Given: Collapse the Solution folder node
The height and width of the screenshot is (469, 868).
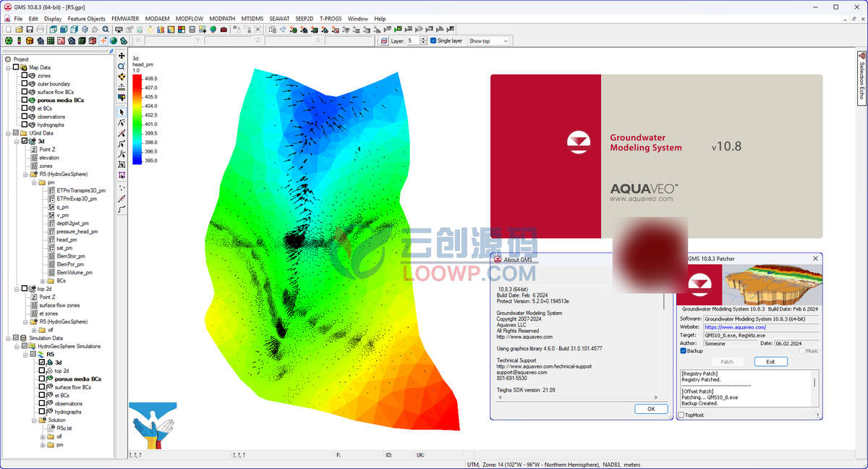Looking at the screenshot, I should [x=33, y=420].
